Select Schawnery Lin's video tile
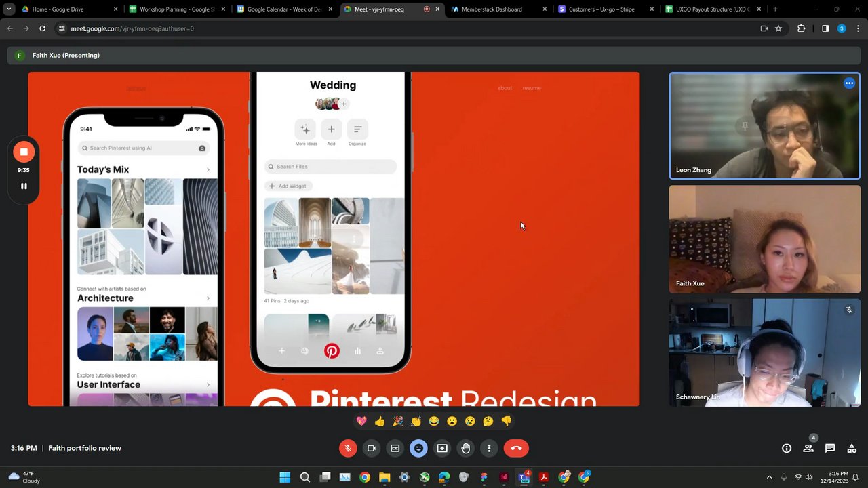Viewport: 868px width, 488px height. click(x=765, y=352)
